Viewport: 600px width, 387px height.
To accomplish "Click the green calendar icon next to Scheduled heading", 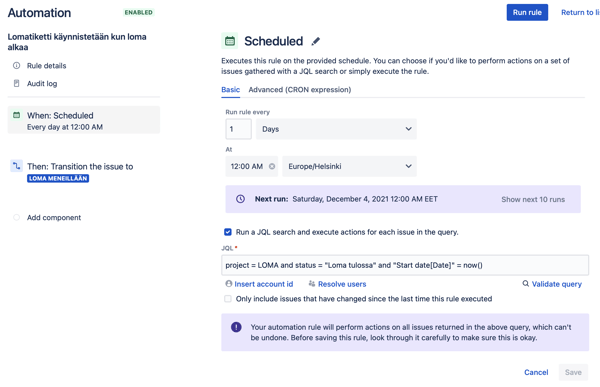I will click(230, 41).
